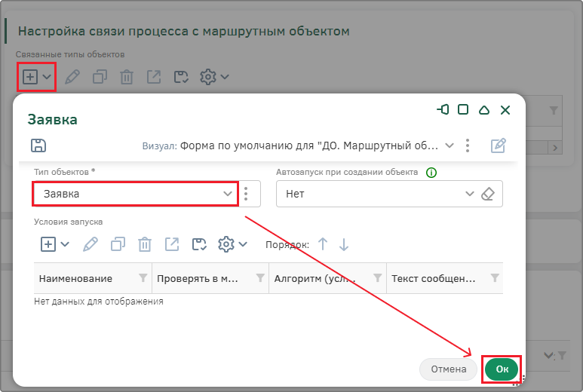Move the condition down with the Порядок arrow

coord(344,244)
